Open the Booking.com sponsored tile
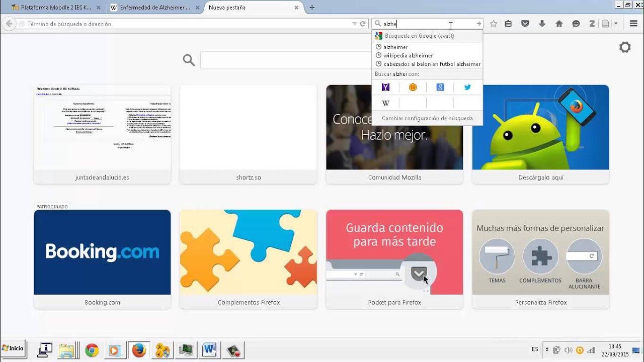 (102, 259)
